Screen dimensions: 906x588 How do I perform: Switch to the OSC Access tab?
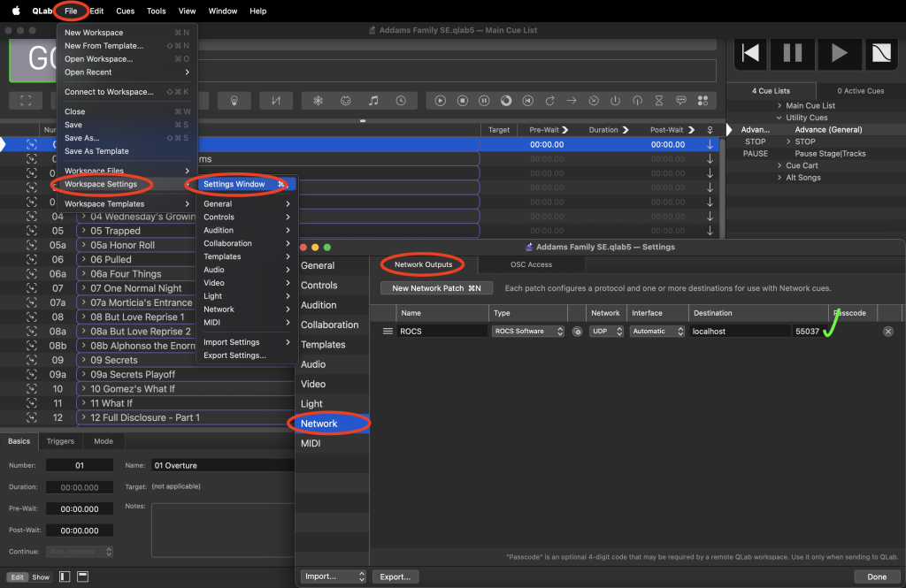(x=531, y=264)
